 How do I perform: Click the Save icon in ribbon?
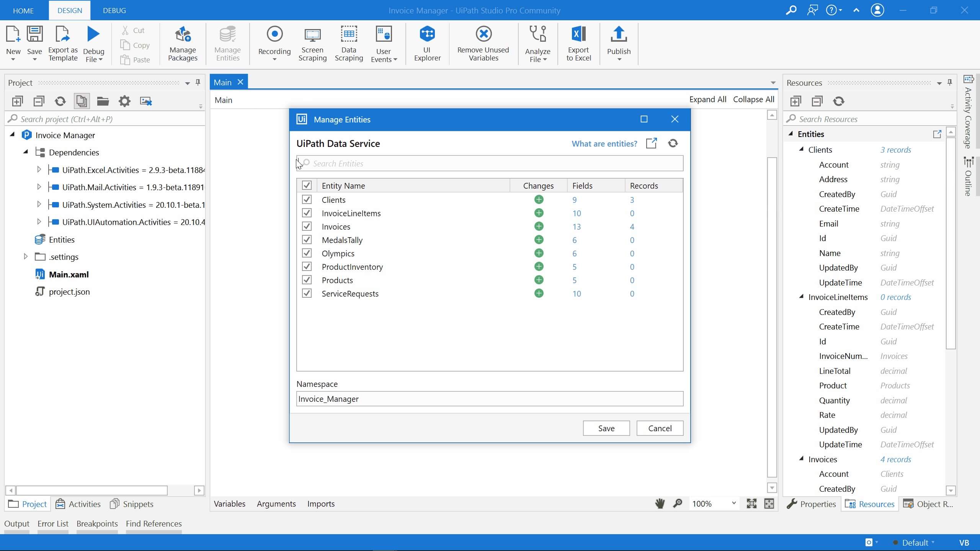(x=34, y=34)
